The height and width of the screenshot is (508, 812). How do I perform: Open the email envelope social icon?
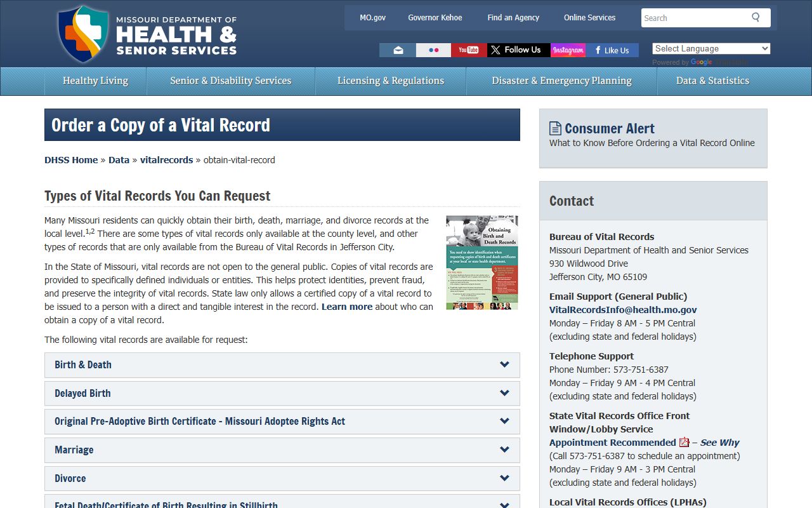click(x=398, y=50)
